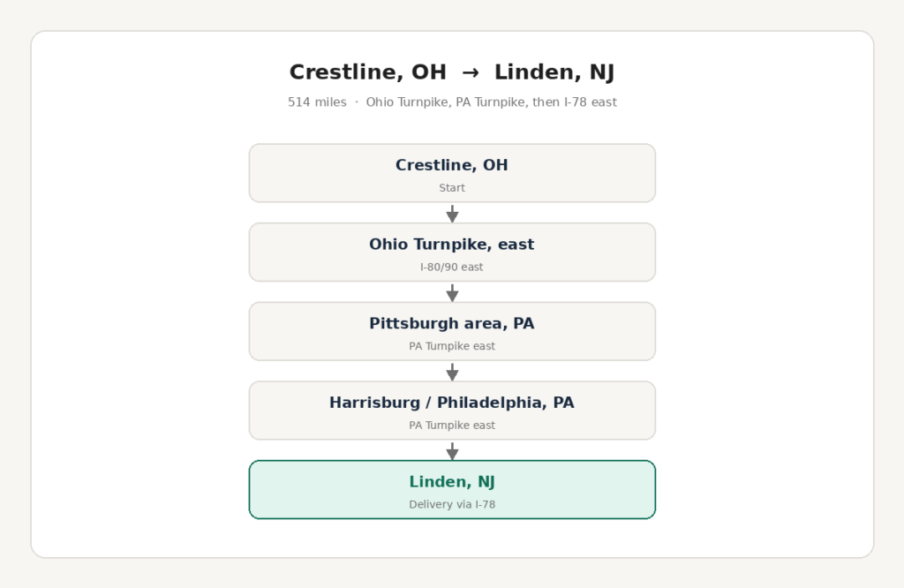The height and width of the screenshot is (588, 904).
Task: Click the '514 miles' distance text
Action: [x=317, y=102]
